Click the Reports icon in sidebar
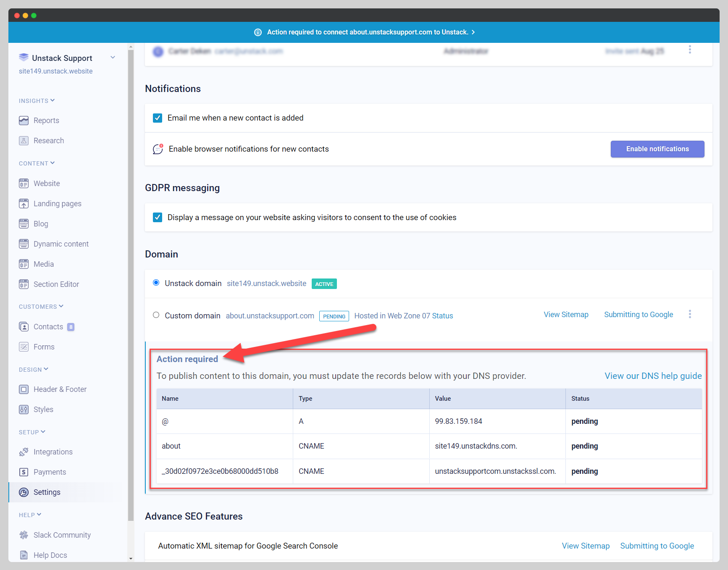Screen dimensions: 728x570 click(x=24, y=121)
